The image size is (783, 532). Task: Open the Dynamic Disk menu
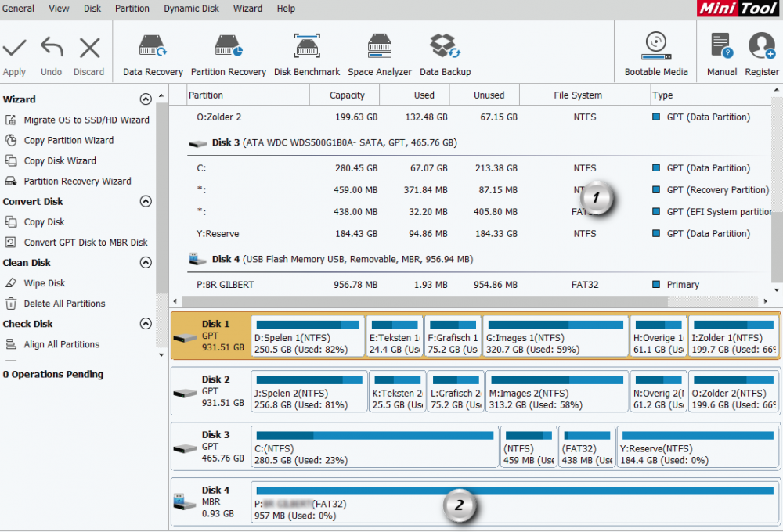(192, 9)
